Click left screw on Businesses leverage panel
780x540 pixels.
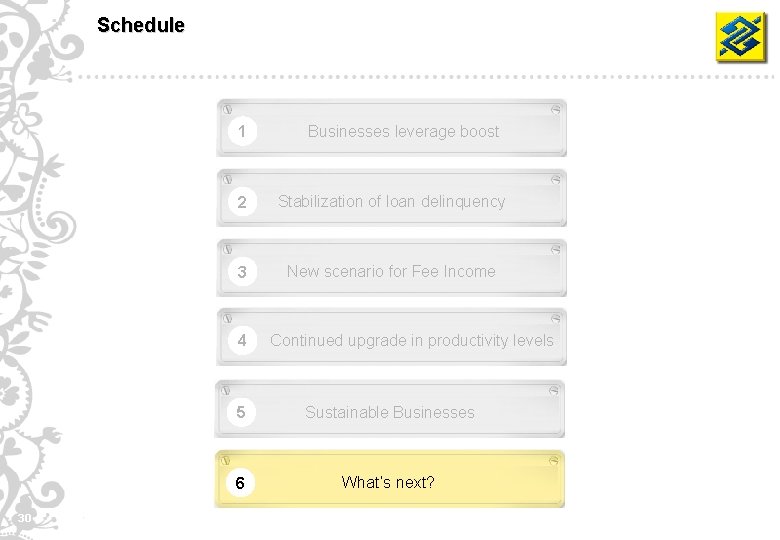click(x=227, y=107)
